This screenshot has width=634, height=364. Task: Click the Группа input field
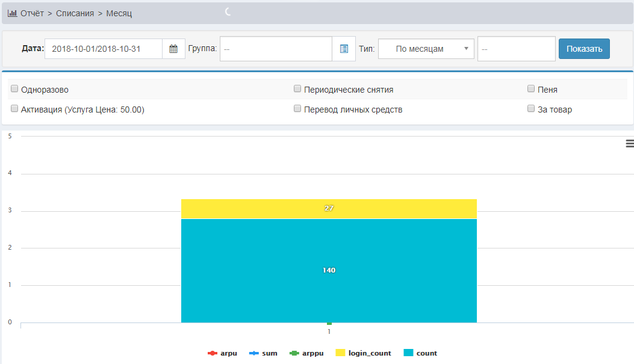(x=276, y=49)
